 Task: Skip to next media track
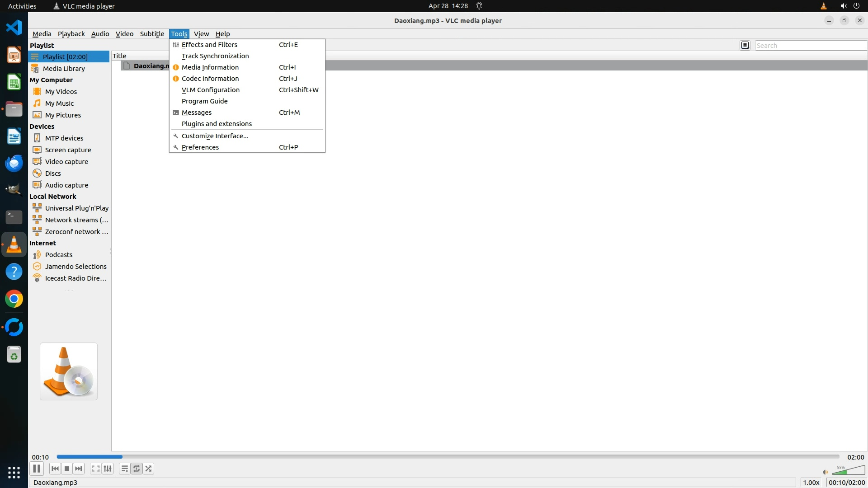pyautogui.click(x=79, y=469)
